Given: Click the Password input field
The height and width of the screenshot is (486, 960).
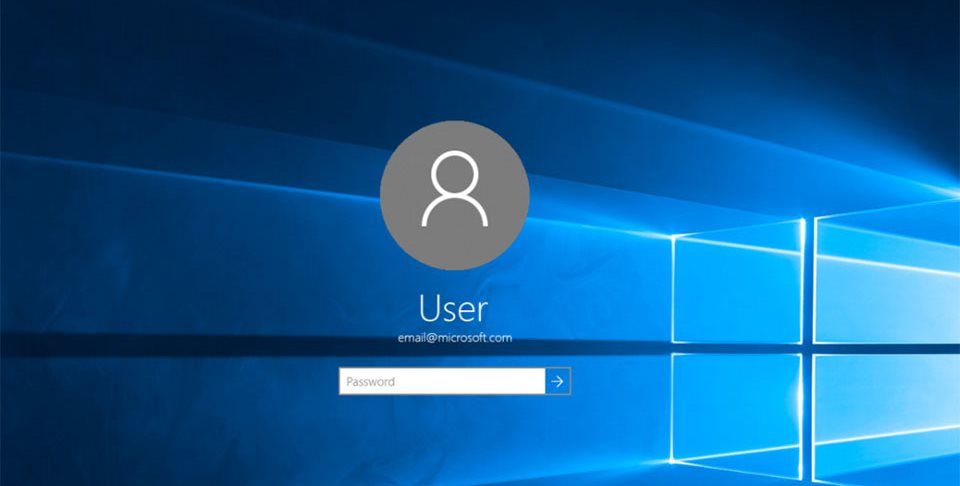Looking at the screenshot, I should point(442,381).
